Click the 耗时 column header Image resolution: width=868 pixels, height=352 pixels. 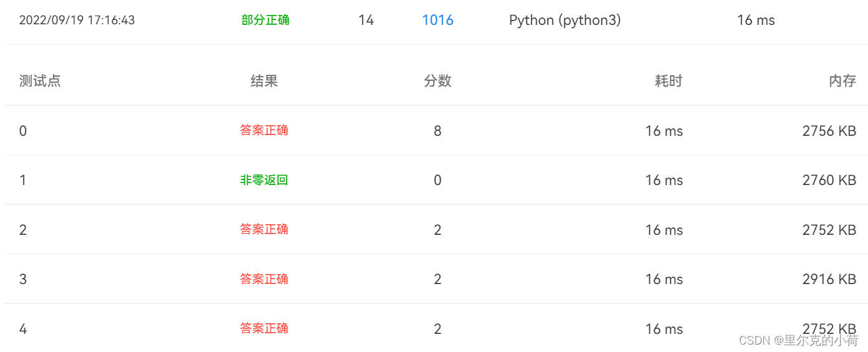(x=669, y=81)
